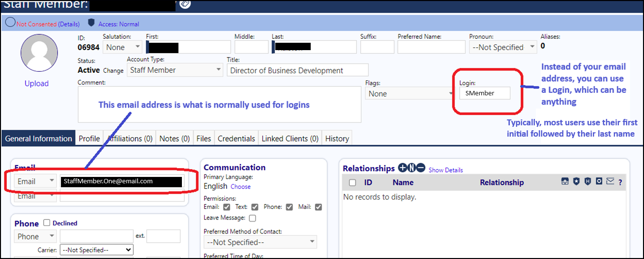Click the star shield icon in Relationships header

[x=576, y=182]
